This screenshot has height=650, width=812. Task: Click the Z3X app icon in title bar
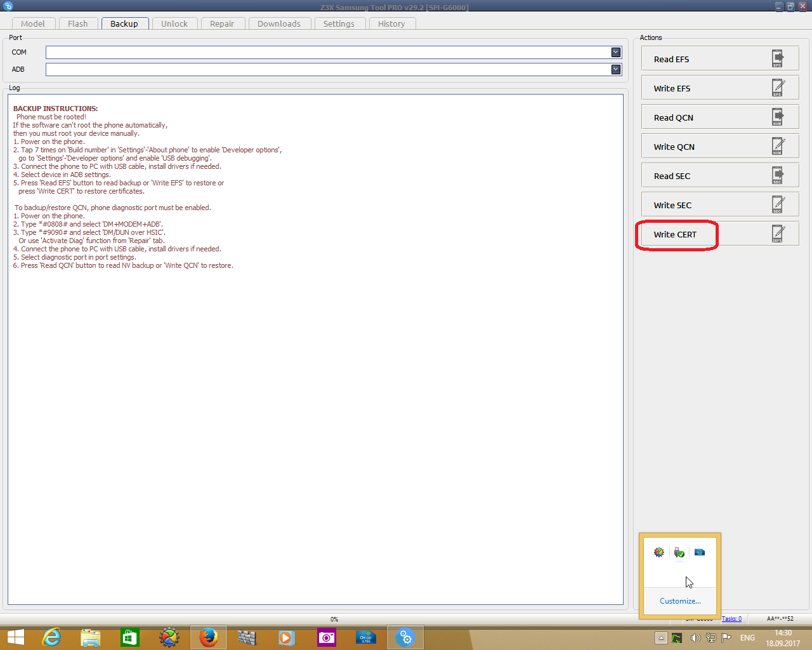8,6
